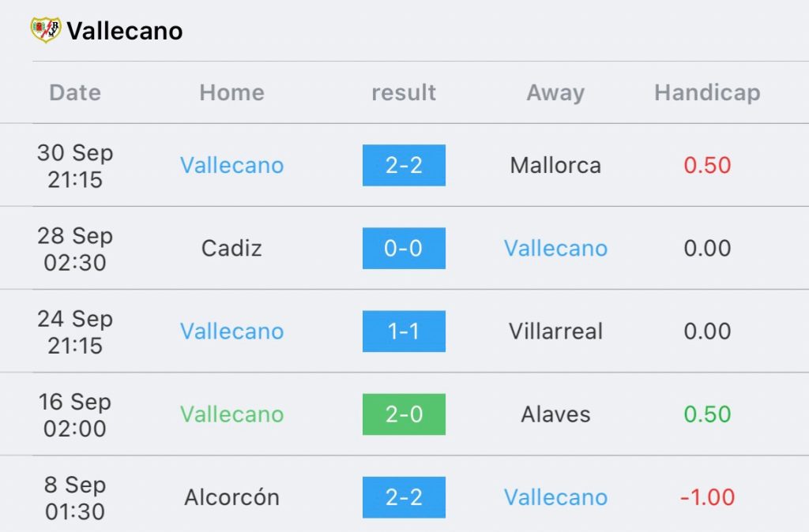
Task: Click the Vallecano club crest icon
Action: click(x=45, y=30)
